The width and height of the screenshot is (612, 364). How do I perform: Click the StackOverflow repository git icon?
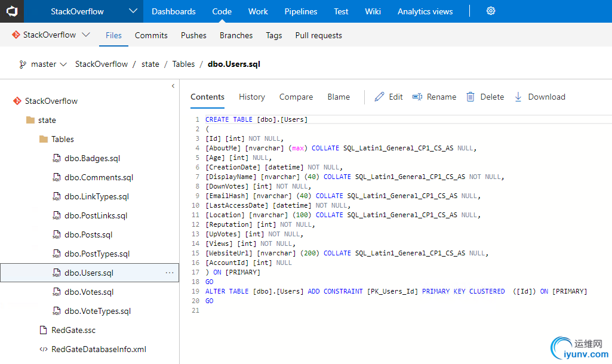[x=16, y=35]
